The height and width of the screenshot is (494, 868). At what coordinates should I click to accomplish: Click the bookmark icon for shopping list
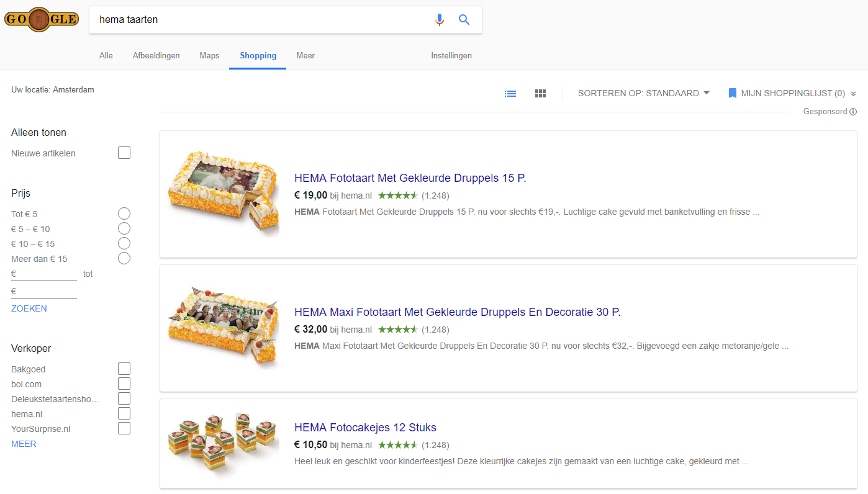tap(732, 93)
